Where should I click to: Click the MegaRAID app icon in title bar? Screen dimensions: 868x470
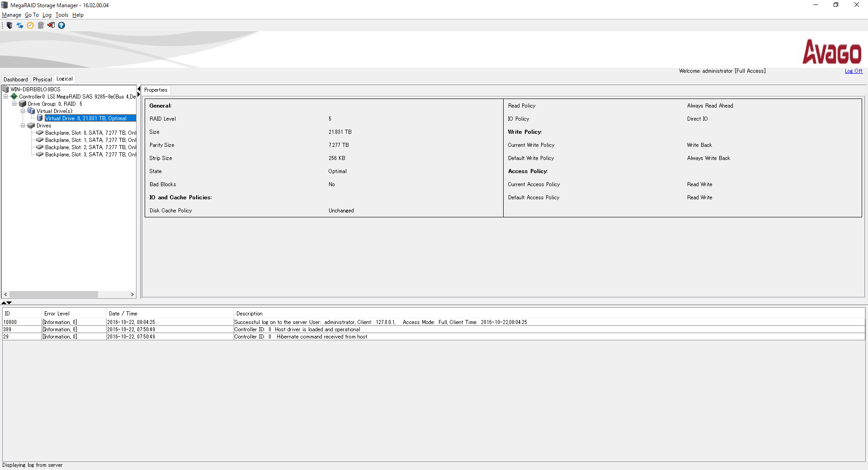coord(5,5)
